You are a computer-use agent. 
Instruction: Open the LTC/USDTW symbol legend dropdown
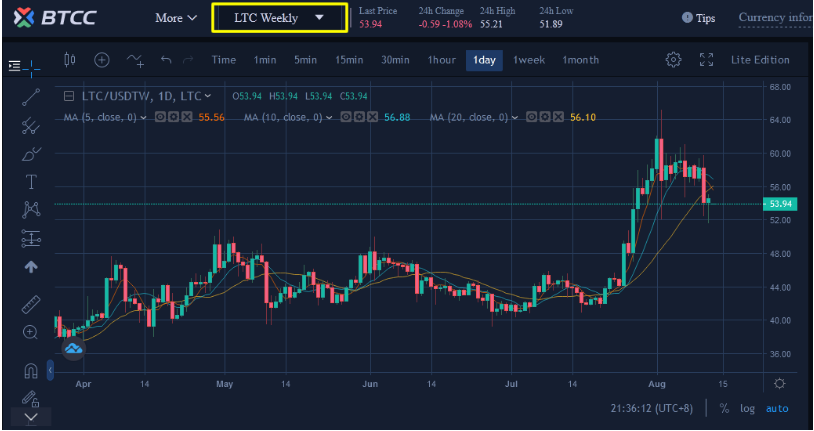[208, 96]
